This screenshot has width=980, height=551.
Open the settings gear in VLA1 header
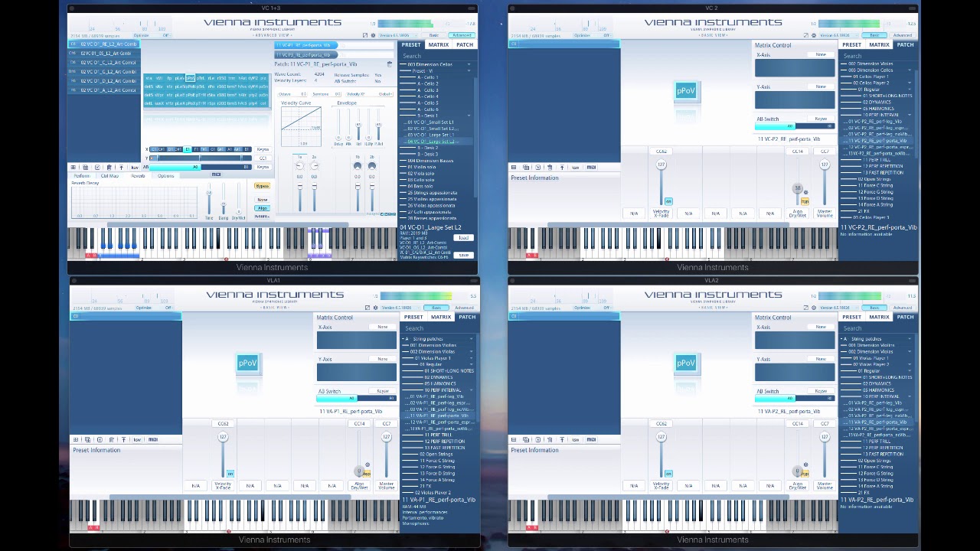[x=375, y=308]
